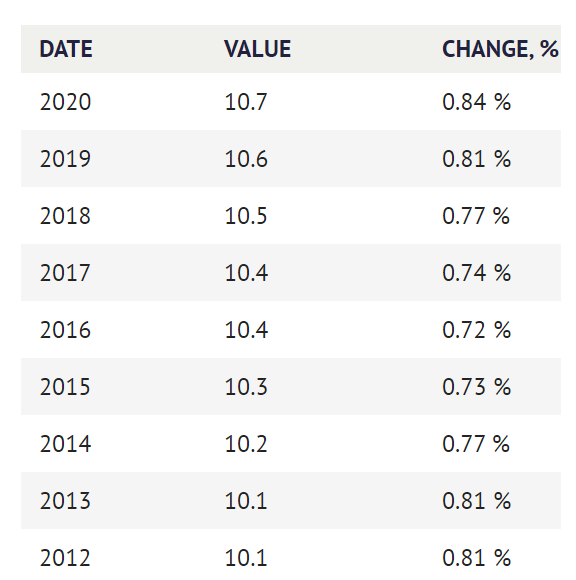Select the 10.5 value cell
Screen dimensions: 576x580
[246, 216]
